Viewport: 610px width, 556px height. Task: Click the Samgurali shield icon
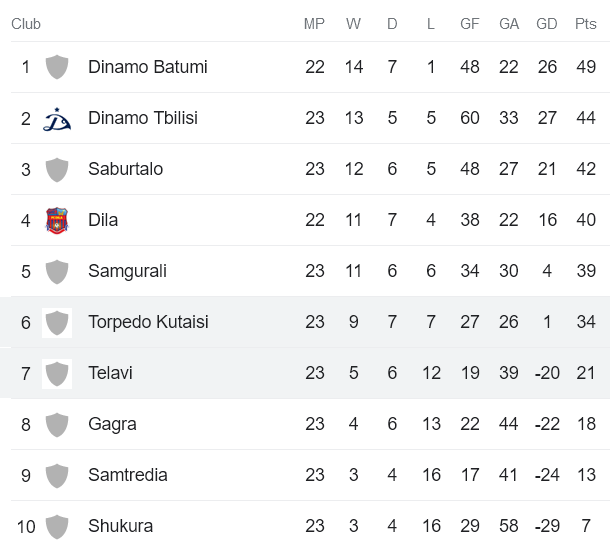coord(57,272)
